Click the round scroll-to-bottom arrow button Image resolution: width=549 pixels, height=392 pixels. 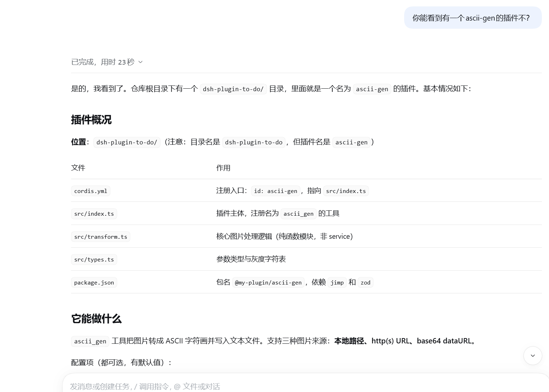pos(533,355)
